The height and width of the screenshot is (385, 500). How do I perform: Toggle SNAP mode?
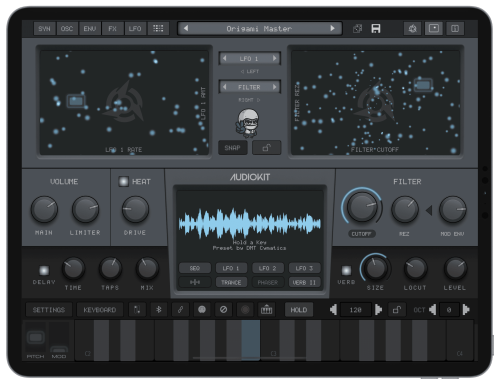click(x=233, y=148)
